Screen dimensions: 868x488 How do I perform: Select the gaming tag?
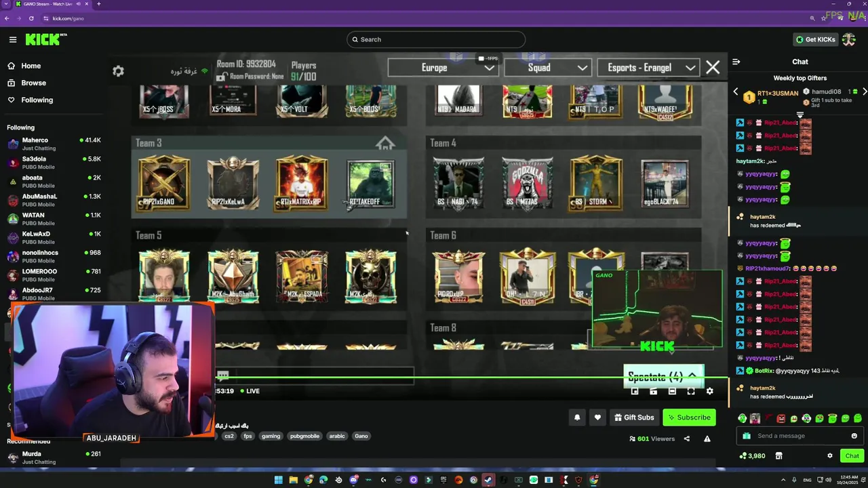271,436
